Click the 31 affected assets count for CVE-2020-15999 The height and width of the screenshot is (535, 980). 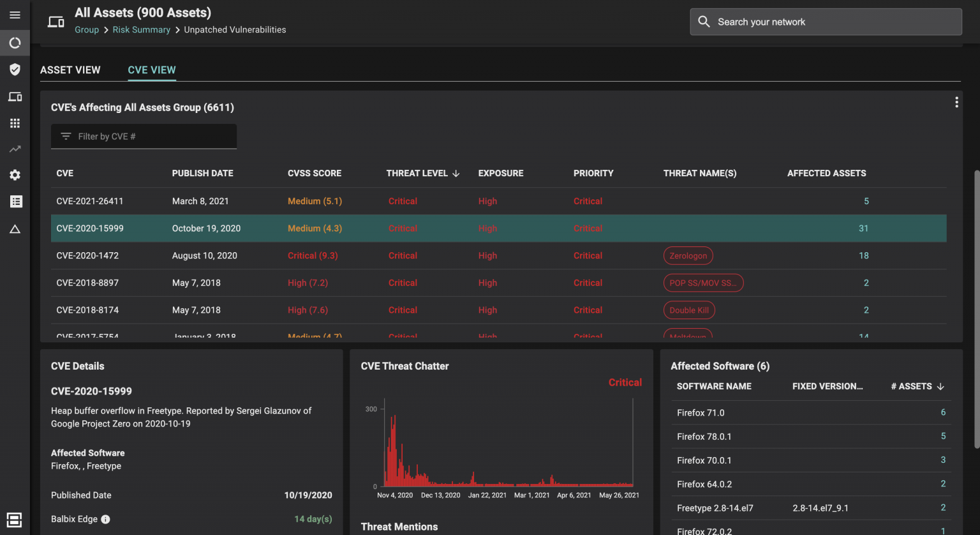[864, 228]
